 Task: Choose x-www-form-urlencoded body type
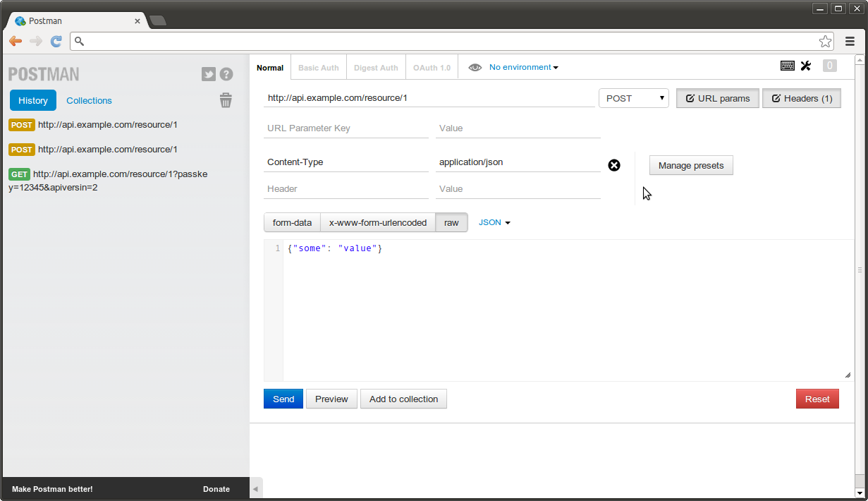(x=378, y=222)
